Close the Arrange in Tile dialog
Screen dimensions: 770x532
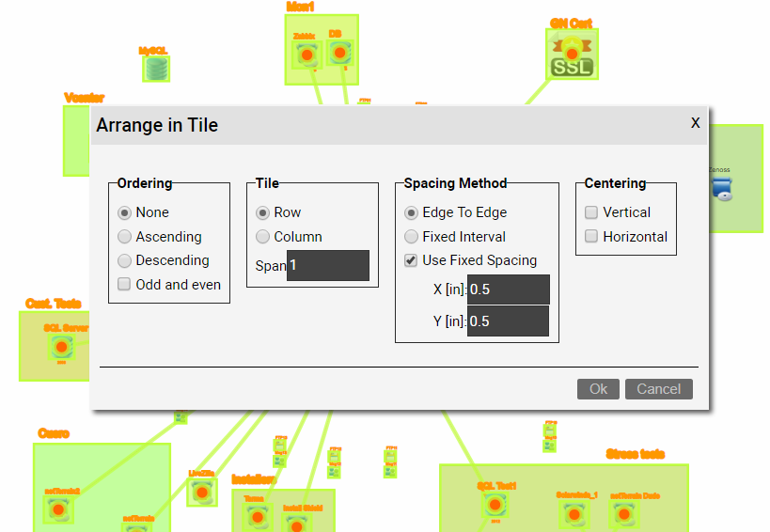point(695,122)
